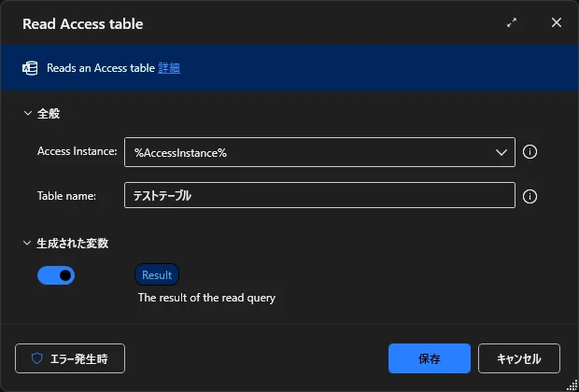579x392 pixels.
Task: Click the Result variable chip
Action: (157, 275)
